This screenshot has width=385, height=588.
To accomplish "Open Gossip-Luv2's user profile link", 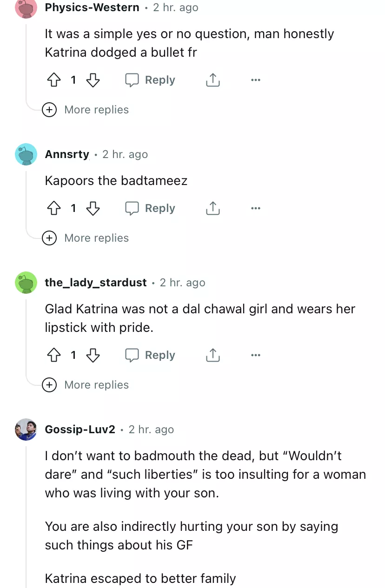I will pos(80,429).
